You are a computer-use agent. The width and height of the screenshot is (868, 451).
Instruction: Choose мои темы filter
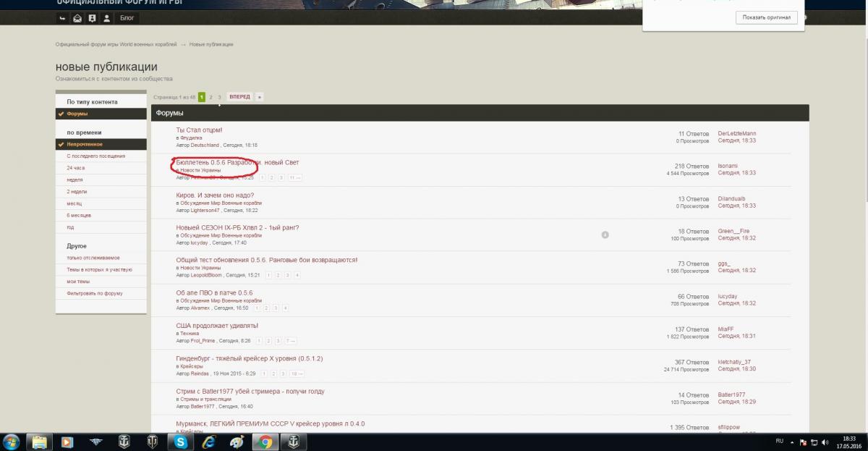pos(78,282)
